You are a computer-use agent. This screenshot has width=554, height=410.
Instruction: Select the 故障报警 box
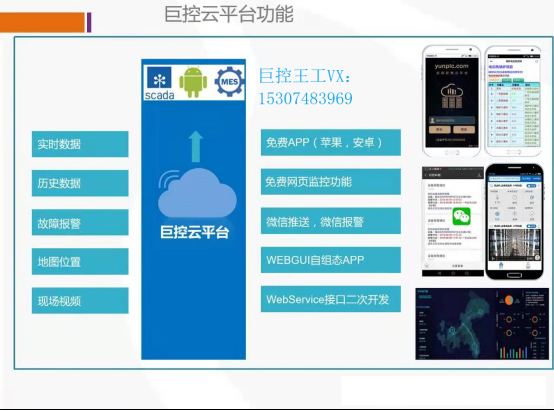pos(80,222)
